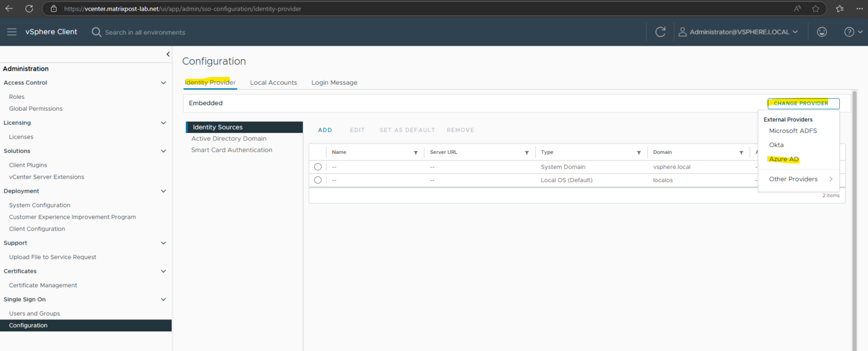This screenshot has width=868, height=351.
Task: Click the CHANGE PROVIDER button
Action: [x=803, y=103]
